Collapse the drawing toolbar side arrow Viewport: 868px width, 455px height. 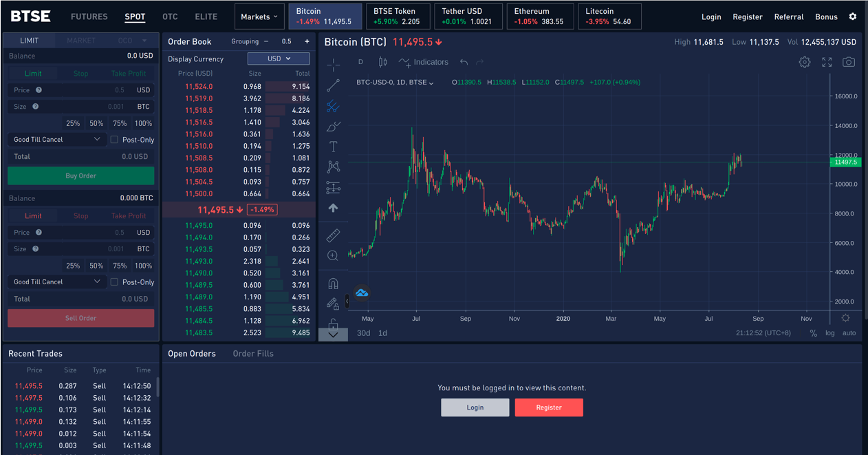tap(347, 301)
